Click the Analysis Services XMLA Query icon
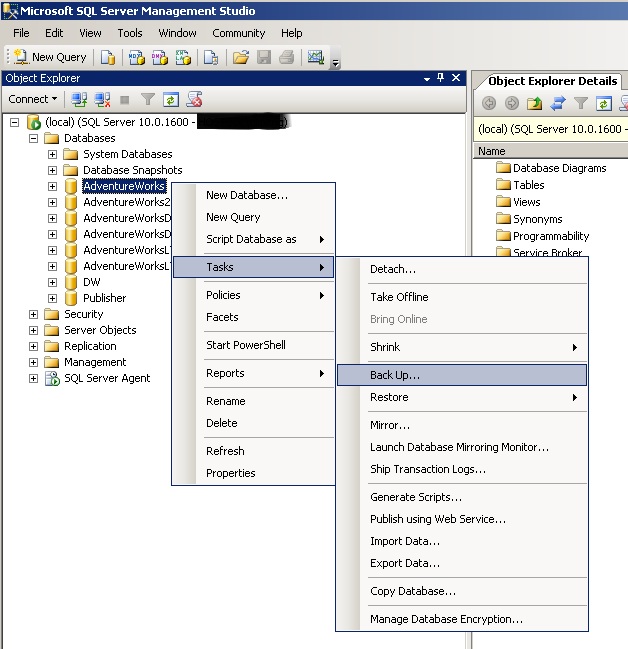This screenshot has height=649, width=628. point(183,57)
